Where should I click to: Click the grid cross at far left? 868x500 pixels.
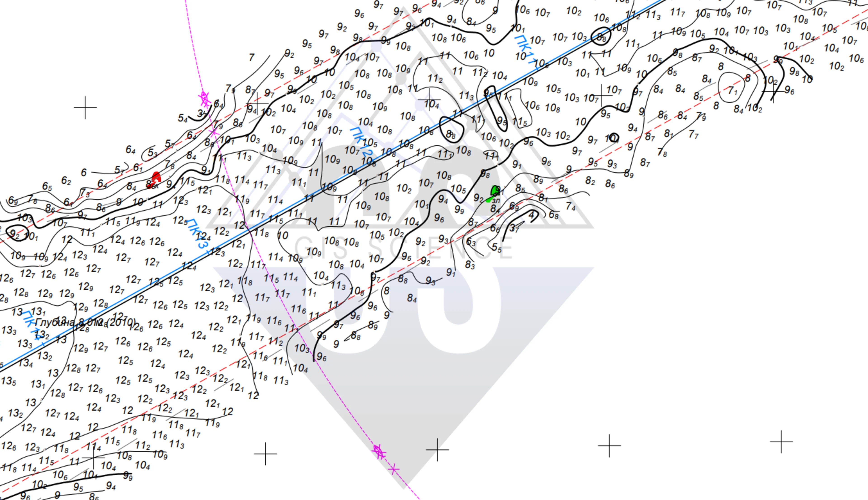(x=85, y=107)
